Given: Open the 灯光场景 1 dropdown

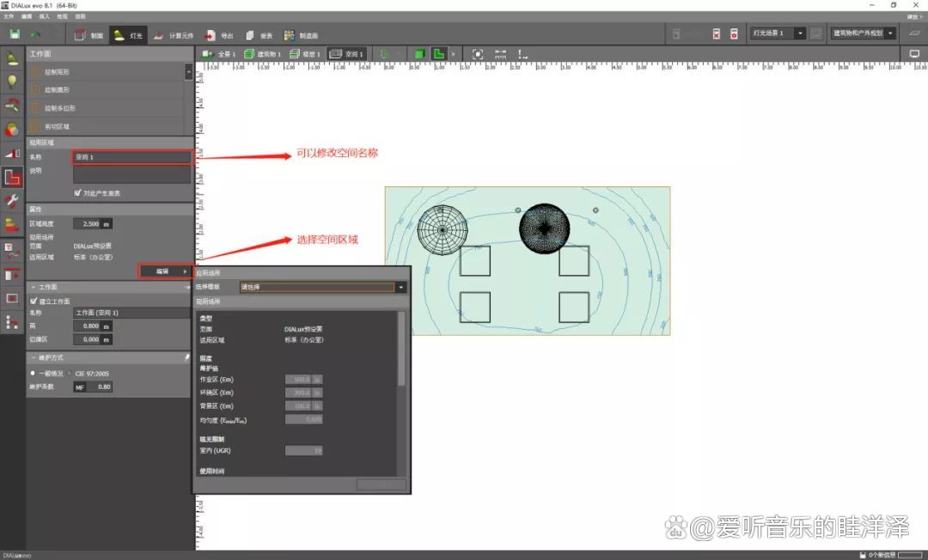Looking at the screenshot, I should 778,33.
